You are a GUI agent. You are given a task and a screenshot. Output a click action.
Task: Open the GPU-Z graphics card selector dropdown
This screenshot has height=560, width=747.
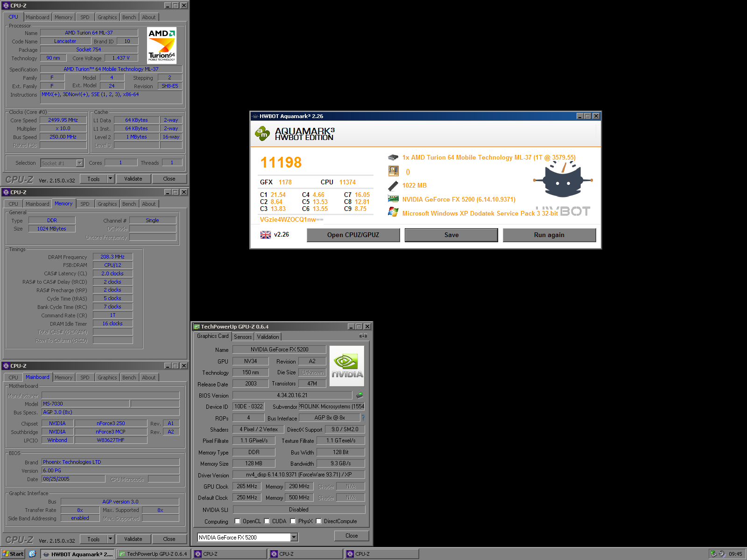pos(294,538)
